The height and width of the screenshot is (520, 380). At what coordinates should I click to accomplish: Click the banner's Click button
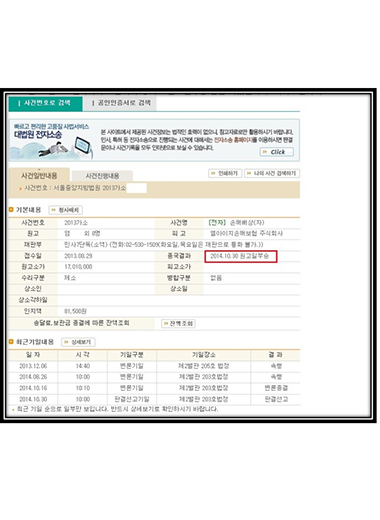[277, 152]
